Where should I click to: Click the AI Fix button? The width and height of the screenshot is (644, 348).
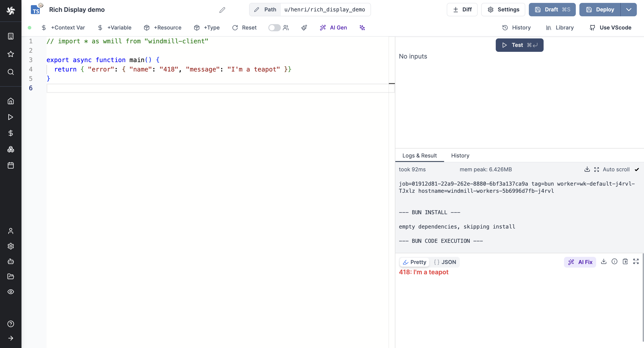pos(580,262)
